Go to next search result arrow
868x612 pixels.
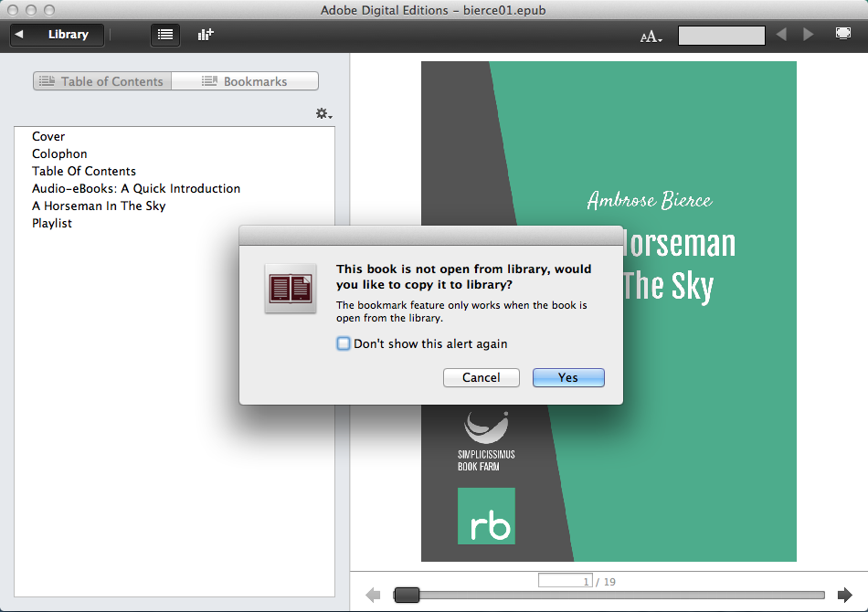pos(809,35)
